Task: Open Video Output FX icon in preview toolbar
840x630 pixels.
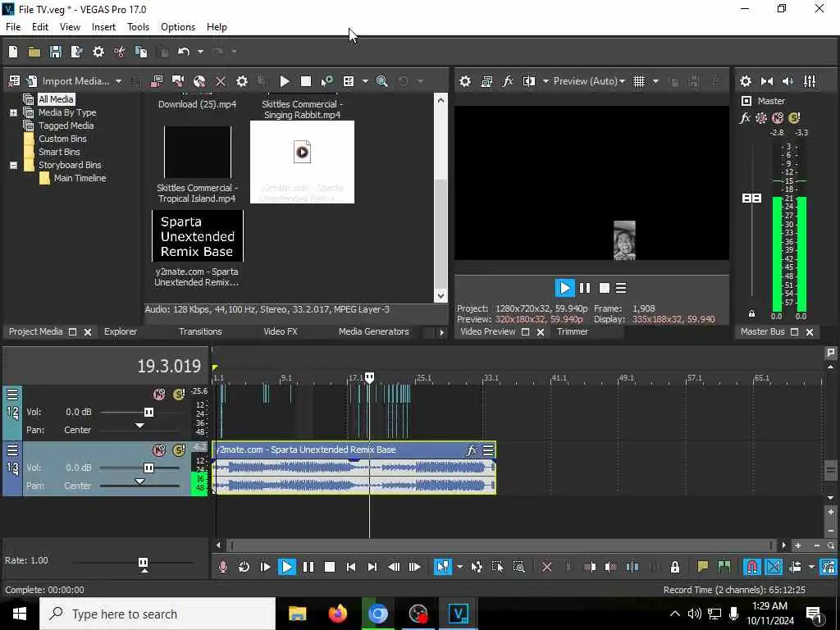Action: click(507, 81)
